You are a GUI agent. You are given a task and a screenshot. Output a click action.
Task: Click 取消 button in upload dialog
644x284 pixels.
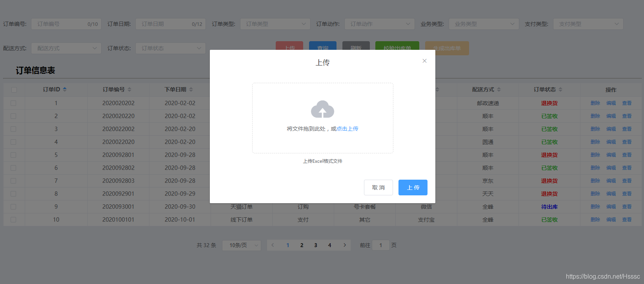378,188
